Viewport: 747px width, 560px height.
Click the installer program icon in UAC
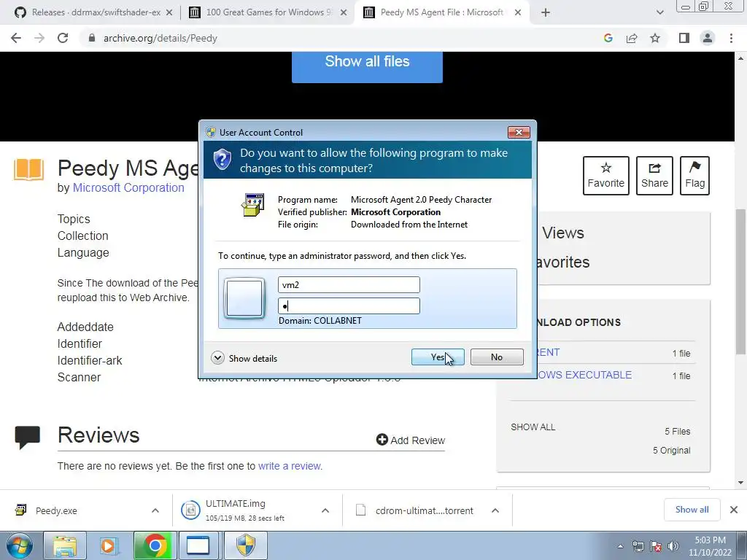pyautogui.click(x=253, y=205)
